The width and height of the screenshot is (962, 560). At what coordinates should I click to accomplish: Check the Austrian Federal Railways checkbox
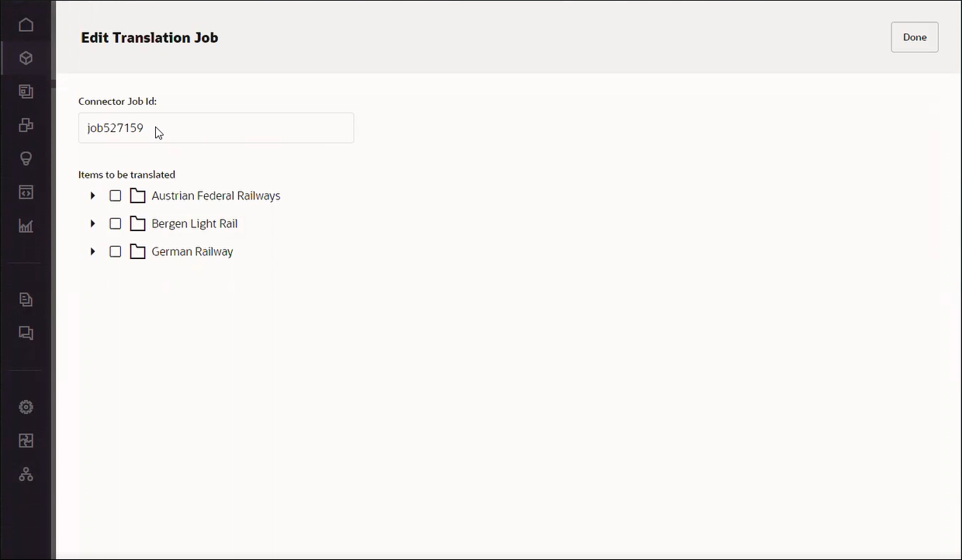click(x=115, y=195)
